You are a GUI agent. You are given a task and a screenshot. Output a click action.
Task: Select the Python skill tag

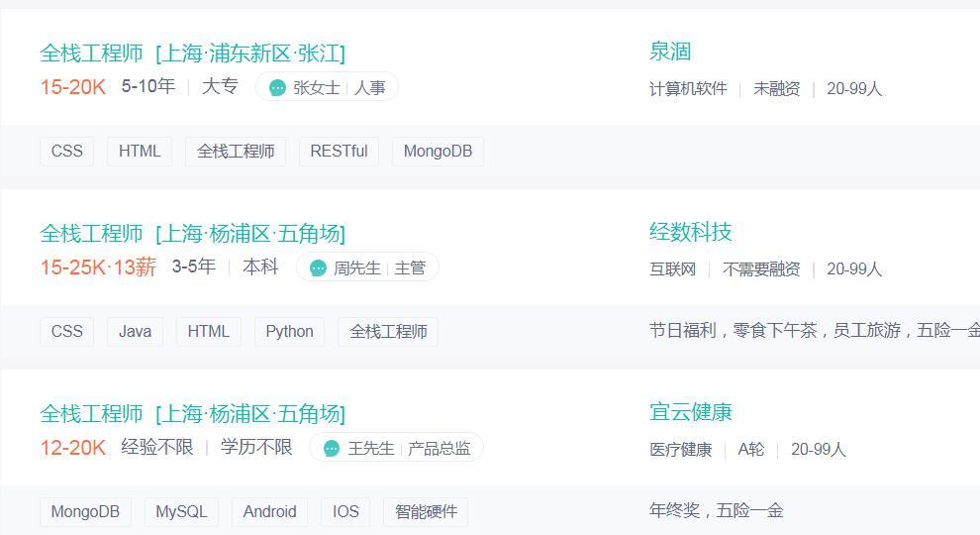coord(289,332)
